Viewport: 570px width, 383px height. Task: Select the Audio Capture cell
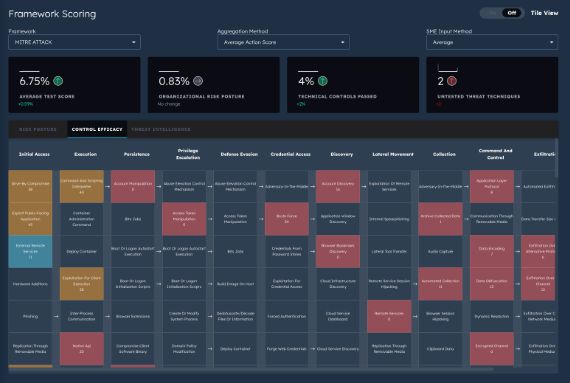coord(441,251)
